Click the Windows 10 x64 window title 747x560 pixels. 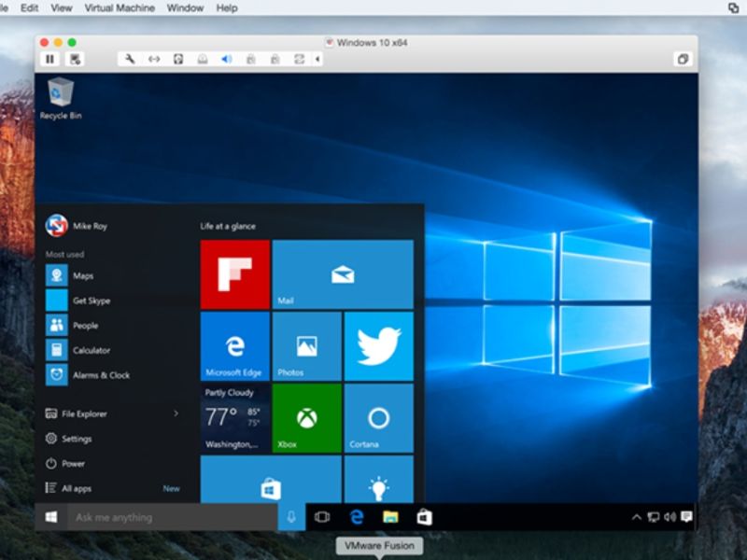[372, 43]
